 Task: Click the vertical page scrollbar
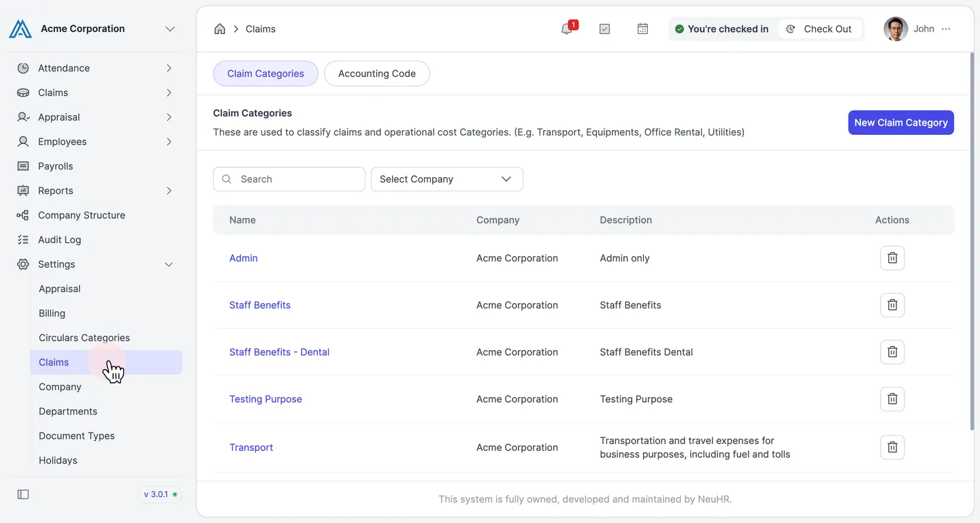click(970, 242)
